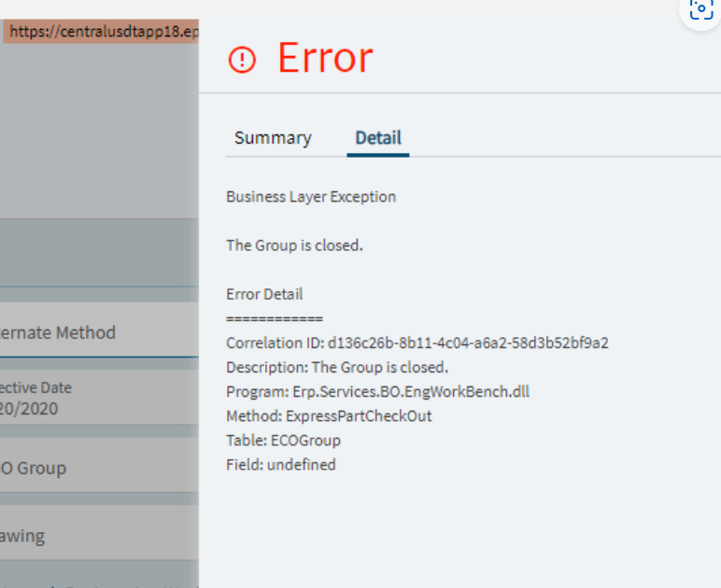
Task: Click the 'Business Layer Exception' text
Action: [311, 197]
